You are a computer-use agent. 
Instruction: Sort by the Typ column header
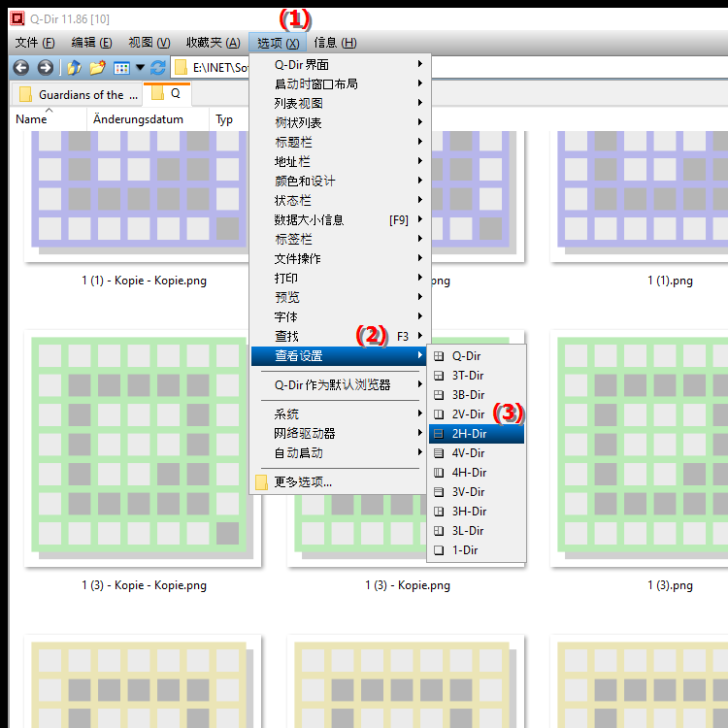click(229, 119)
